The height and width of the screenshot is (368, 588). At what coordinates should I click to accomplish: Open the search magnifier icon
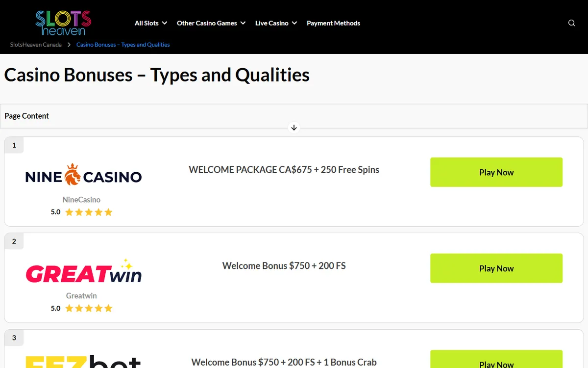click(x=571, y=23)
